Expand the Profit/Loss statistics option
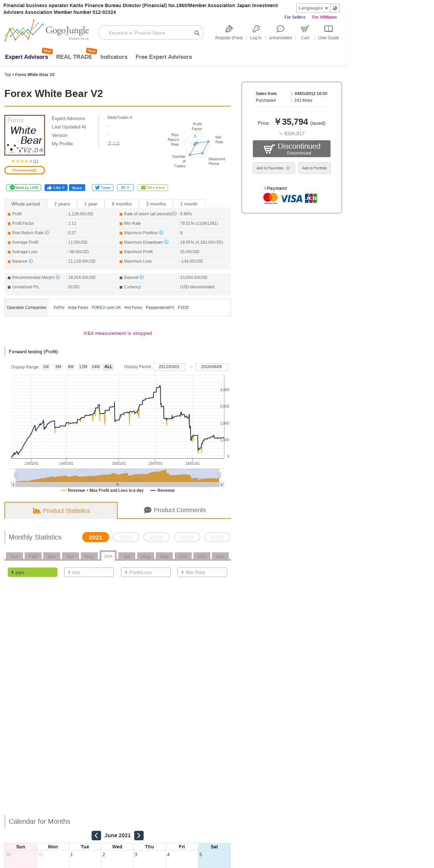 point(146,572)
